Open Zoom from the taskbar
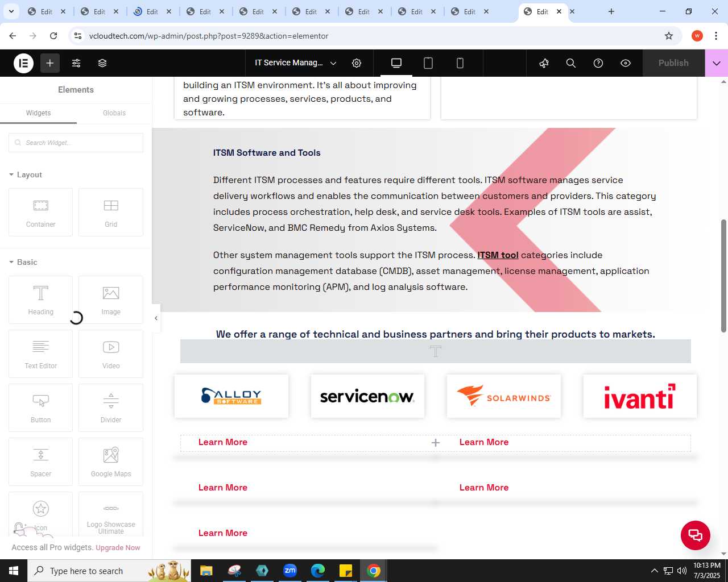The image size is (728, 582). 290,571
